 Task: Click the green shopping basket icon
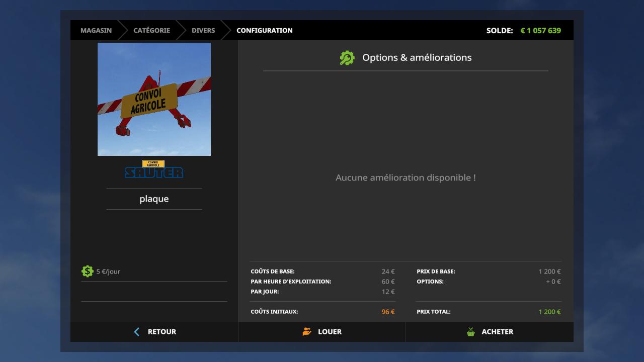pyautogui.click(x=471, y=332)
